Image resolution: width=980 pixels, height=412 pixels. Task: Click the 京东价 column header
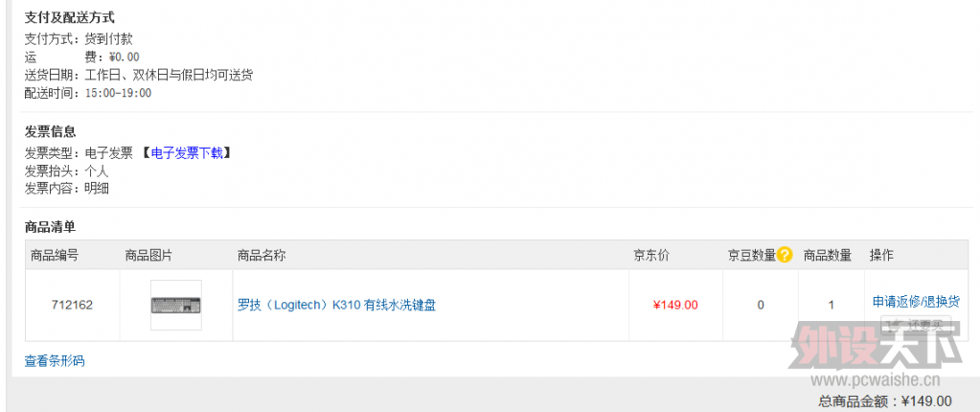(x=651, y=255)
